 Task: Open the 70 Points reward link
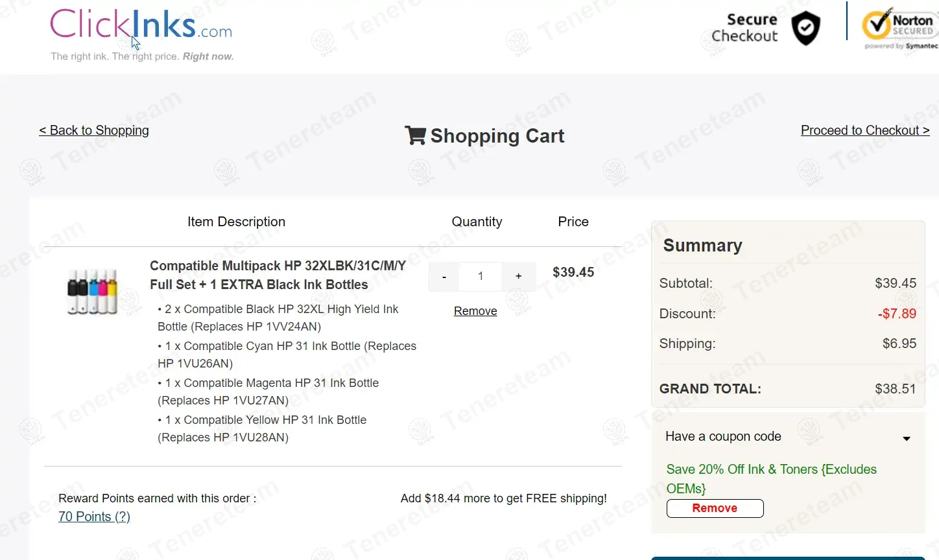(94, 517)
